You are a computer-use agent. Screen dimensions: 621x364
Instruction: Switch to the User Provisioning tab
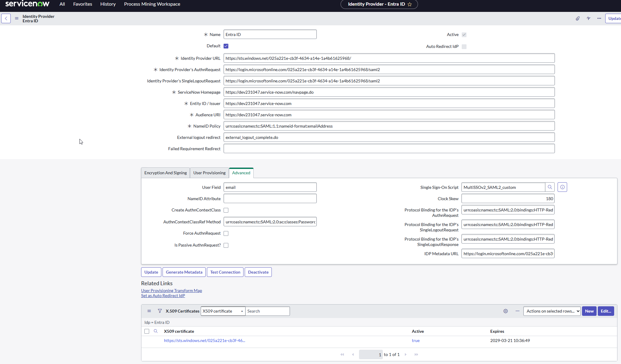209,173
